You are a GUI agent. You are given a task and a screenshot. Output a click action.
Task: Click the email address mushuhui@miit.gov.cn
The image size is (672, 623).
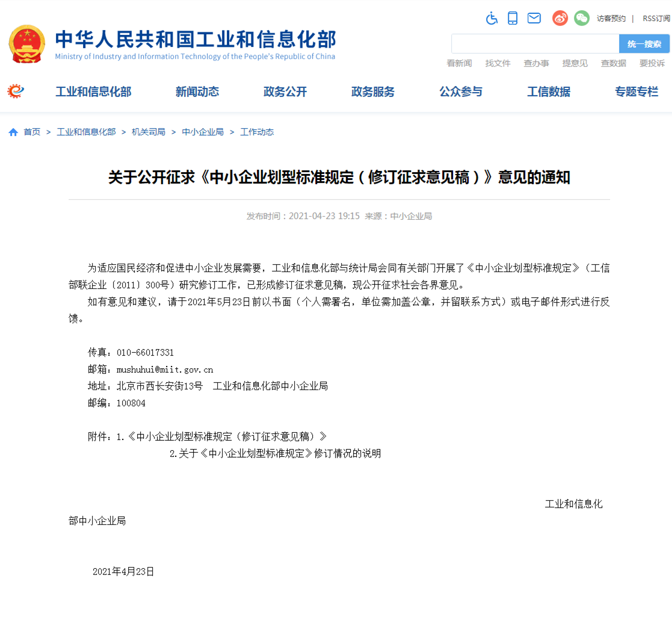tap(165, 370)
